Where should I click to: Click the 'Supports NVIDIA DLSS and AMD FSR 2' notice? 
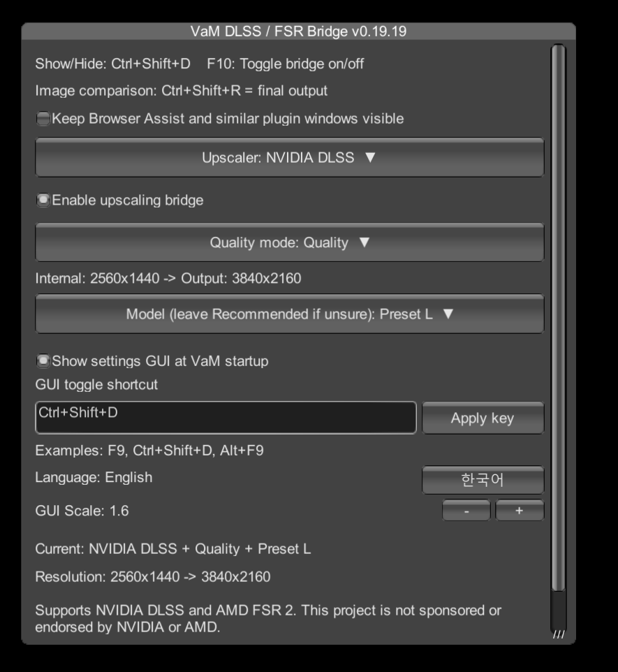tap(268, 619)
